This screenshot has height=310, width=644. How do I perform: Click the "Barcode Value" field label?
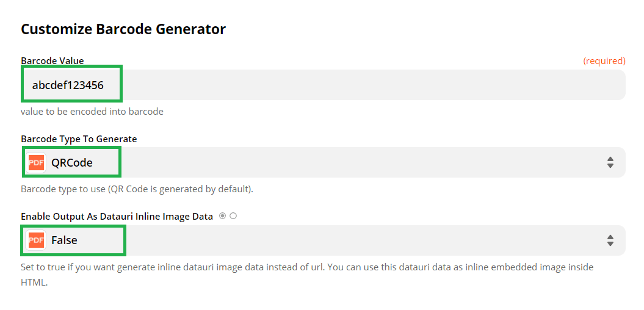point(52,61)
